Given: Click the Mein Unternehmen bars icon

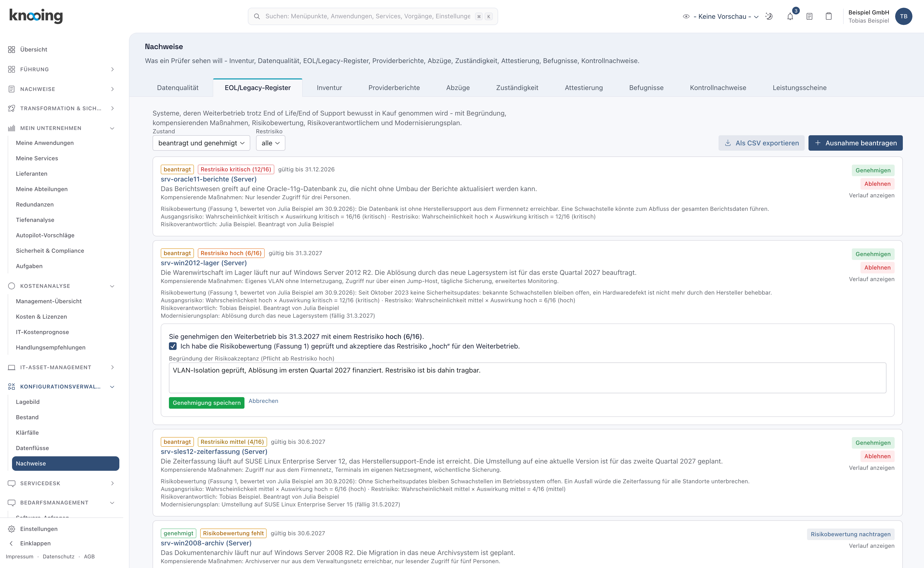Looking at the screenshot, I should [12, 128].
